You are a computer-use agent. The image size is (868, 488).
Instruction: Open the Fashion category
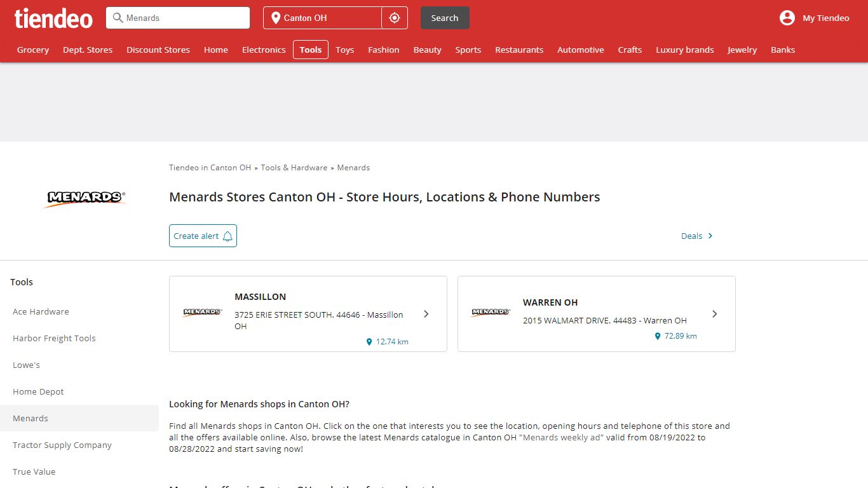pyautogui.click(x=384, y=50)
